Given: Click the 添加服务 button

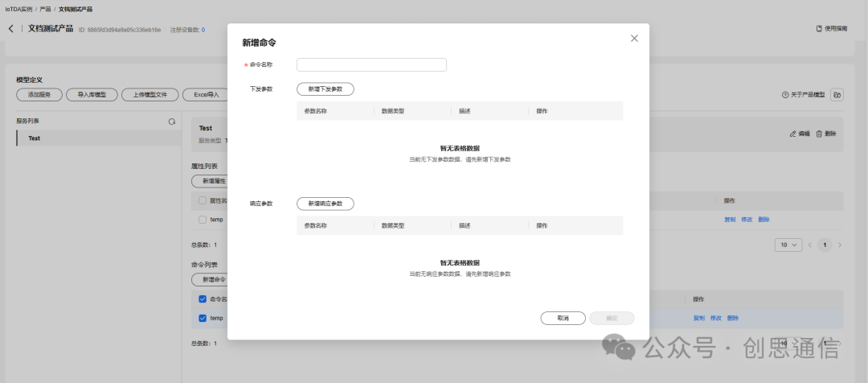Looking at the screenshot, I should pos(39,95).
